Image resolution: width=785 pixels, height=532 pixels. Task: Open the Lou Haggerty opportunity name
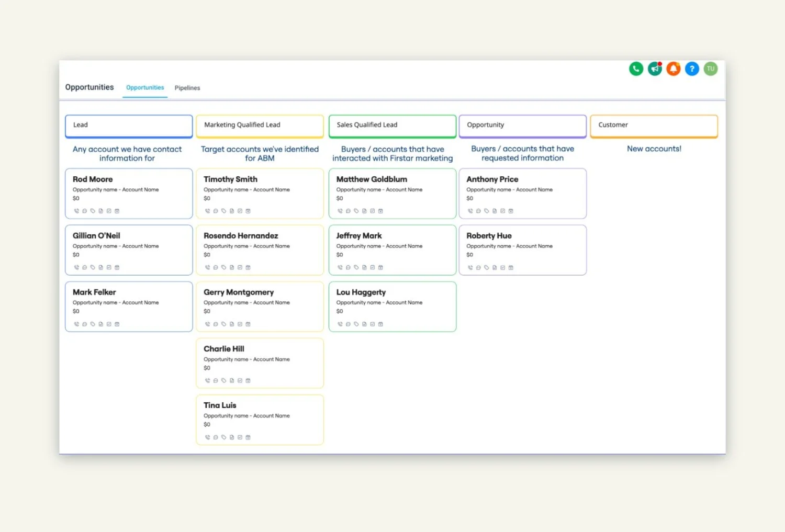(361, 292)
